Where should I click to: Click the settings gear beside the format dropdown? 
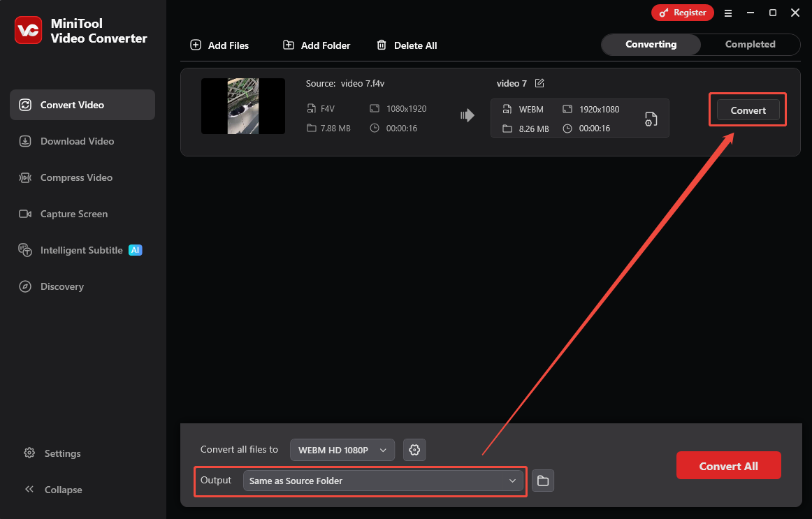[414, 450]
